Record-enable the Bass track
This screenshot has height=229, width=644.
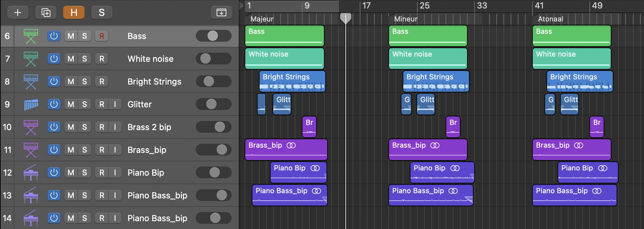point(102,36)
